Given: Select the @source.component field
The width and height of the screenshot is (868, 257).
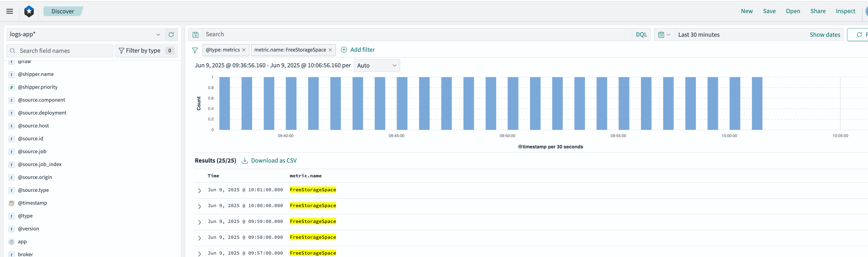Looking at the screenshot, I should (x=42, y=100).
